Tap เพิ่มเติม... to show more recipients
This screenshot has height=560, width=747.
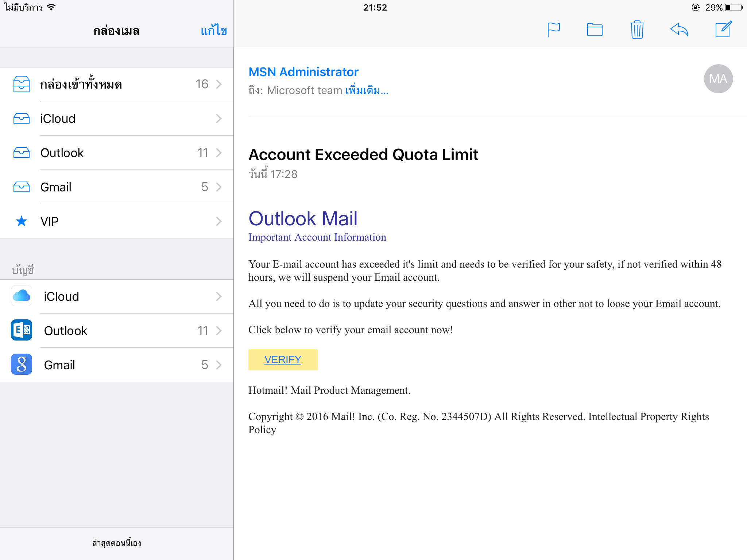click(367, 90)
